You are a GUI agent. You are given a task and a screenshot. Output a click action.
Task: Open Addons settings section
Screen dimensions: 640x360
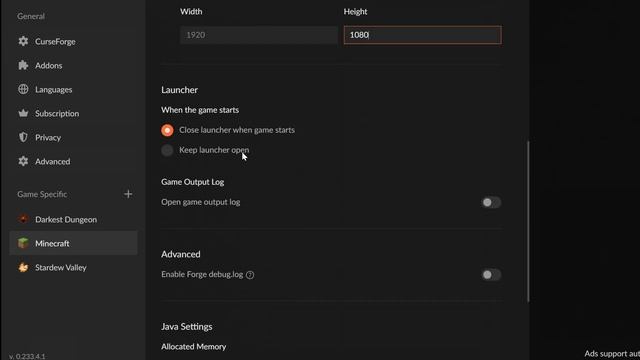73,65
